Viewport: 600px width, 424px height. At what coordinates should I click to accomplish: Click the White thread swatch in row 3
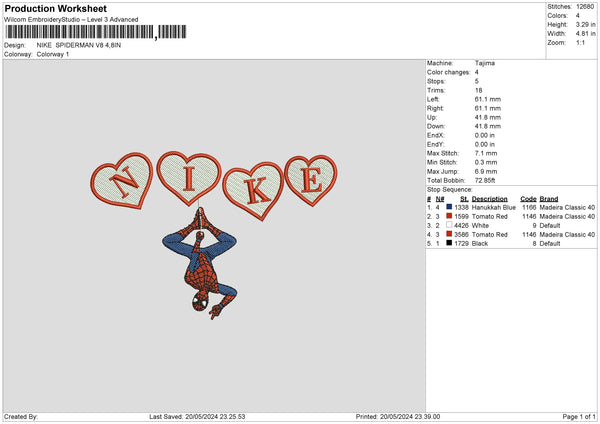click(x=449, y=225)
